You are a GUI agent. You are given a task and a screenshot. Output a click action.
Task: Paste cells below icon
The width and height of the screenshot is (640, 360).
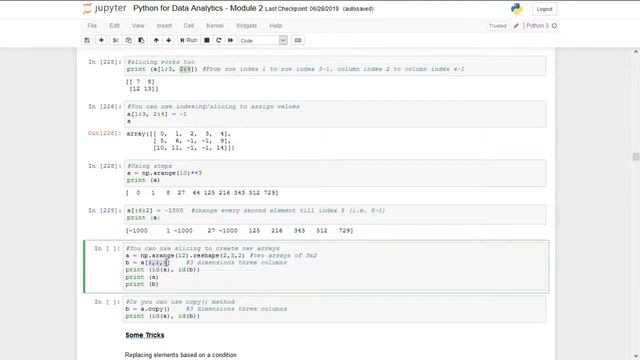[x=141, y=40]
